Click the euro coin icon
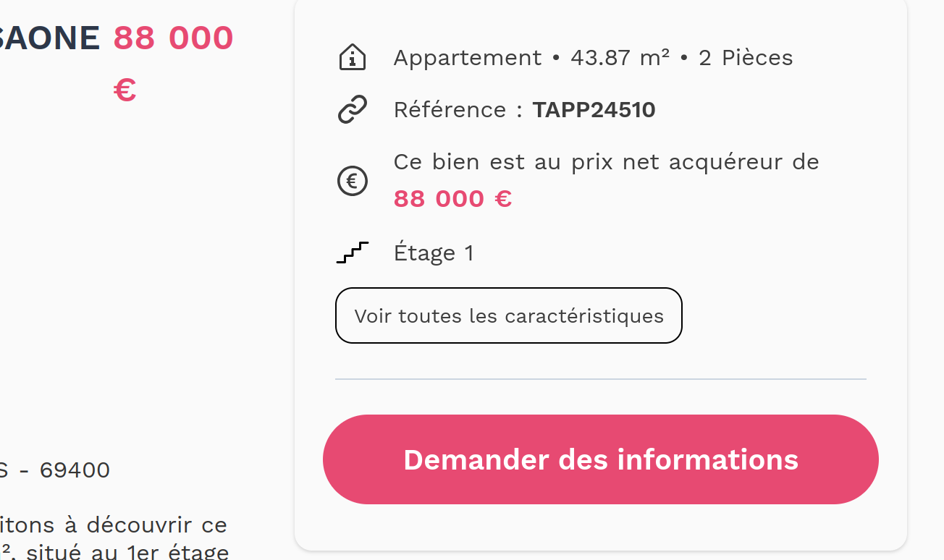Screen dimensions: 944x560 (x=353, y=180)
